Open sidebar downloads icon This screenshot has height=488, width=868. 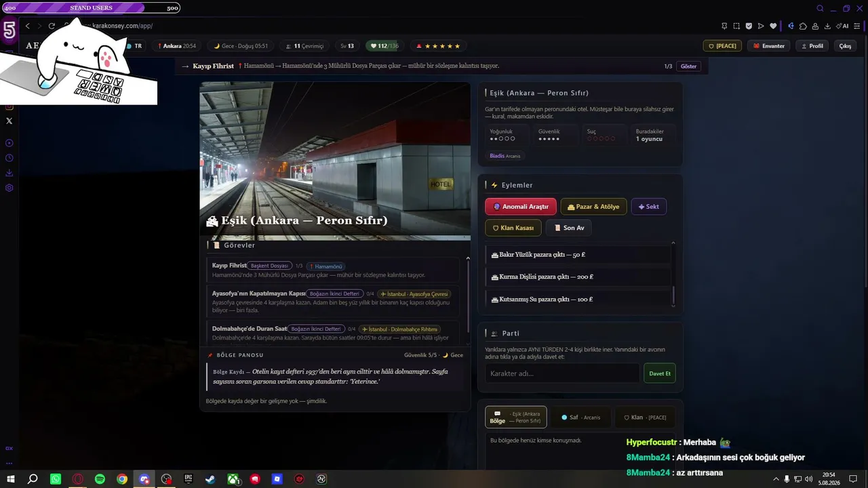[x=9, y=173]
